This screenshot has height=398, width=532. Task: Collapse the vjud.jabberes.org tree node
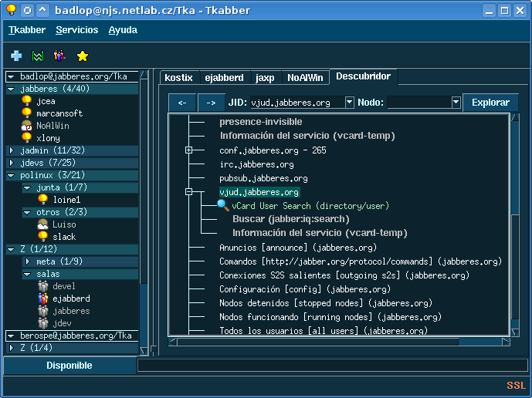[188, 192]
